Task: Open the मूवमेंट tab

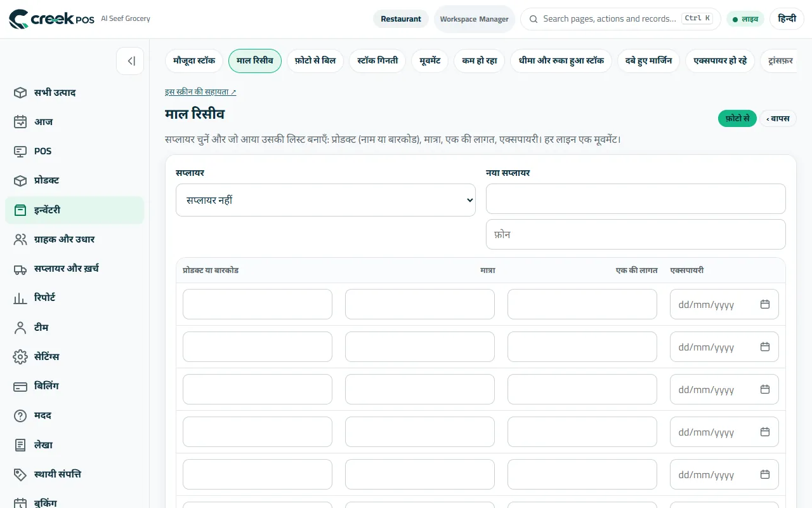Action: pyautogui.click(x=430, y=61)
